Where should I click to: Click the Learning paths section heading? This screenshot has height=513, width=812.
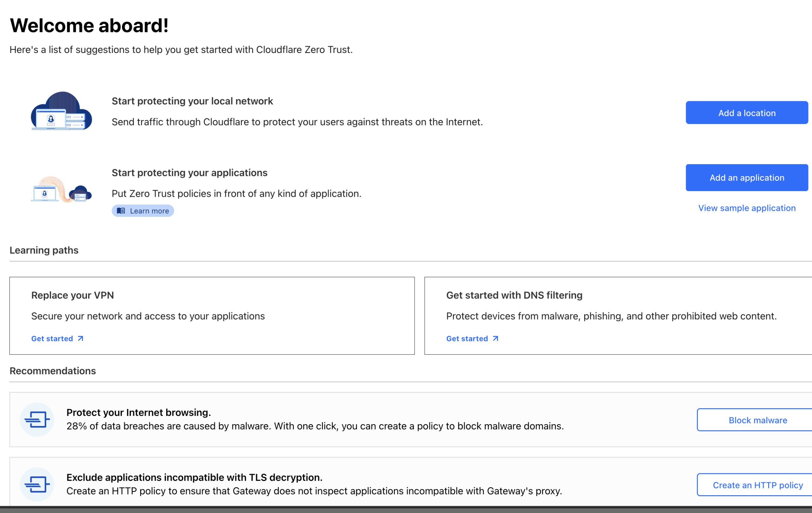[x=44, y=250]
